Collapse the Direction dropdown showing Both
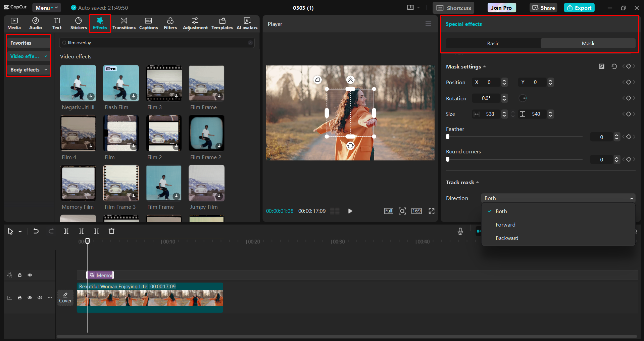644x341 pixels. [x=558, y=198]
